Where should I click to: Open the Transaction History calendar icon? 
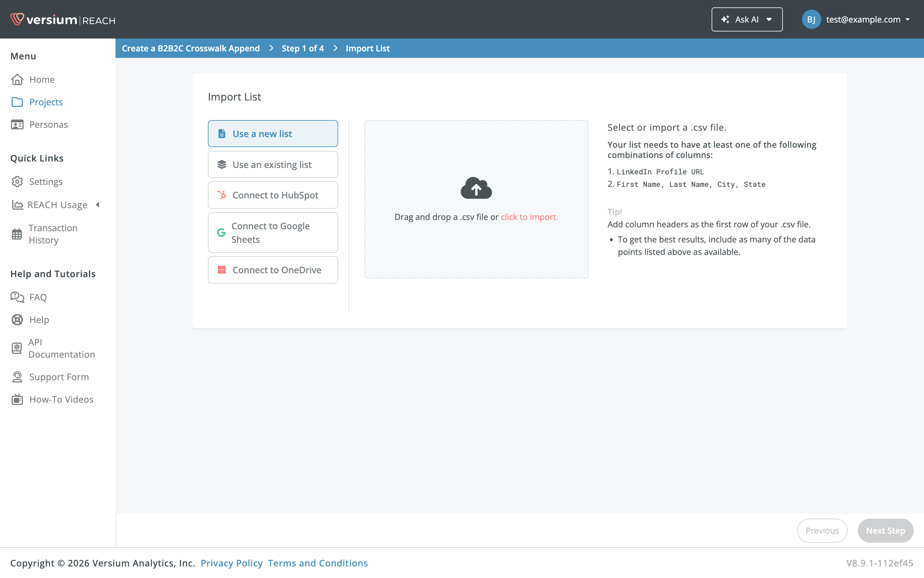point(17,234)
